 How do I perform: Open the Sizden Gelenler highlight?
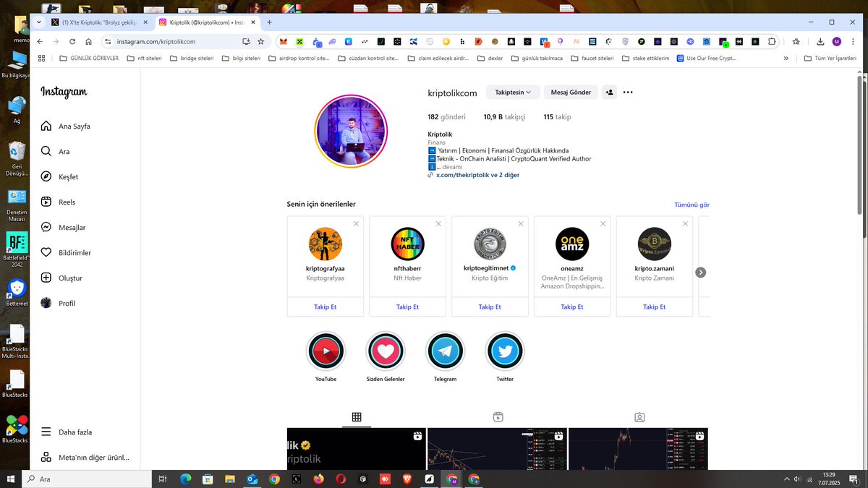tap(386, 351)
